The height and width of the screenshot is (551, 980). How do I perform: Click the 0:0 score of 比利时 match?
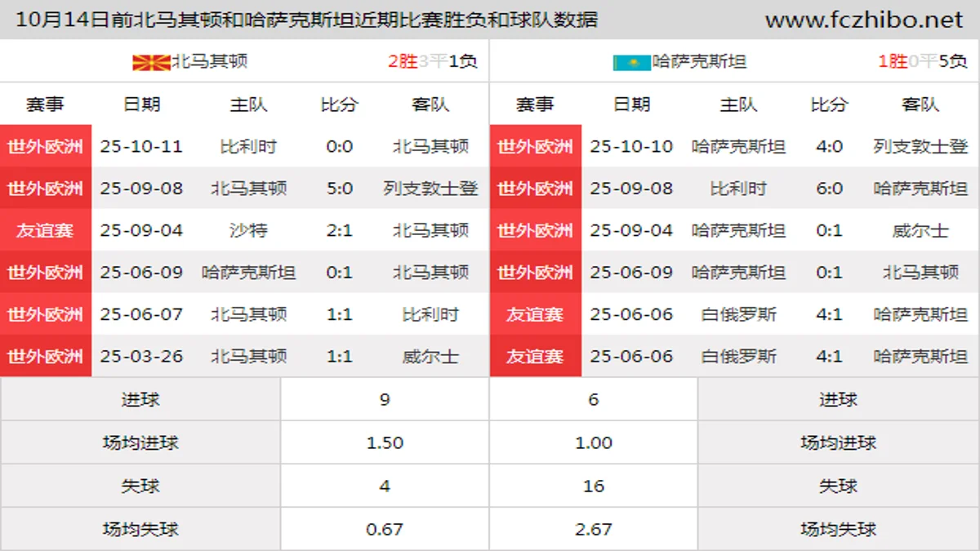340,147
